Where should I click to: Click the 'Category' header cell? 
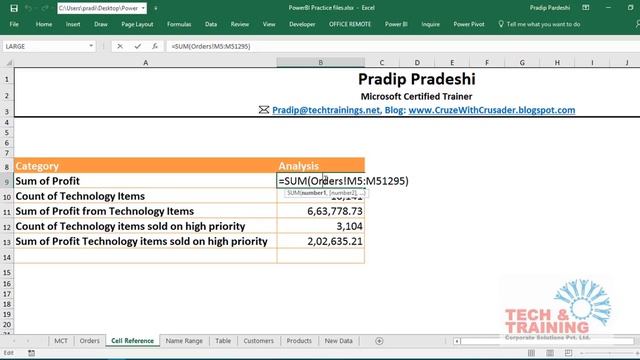(145, 166)
